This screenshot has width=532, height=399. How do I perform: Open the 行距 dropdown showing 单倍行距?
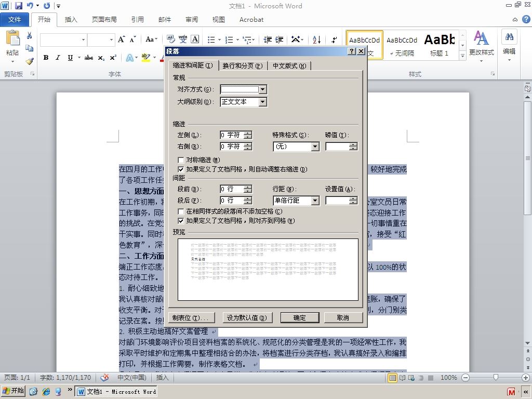(315, 201)
